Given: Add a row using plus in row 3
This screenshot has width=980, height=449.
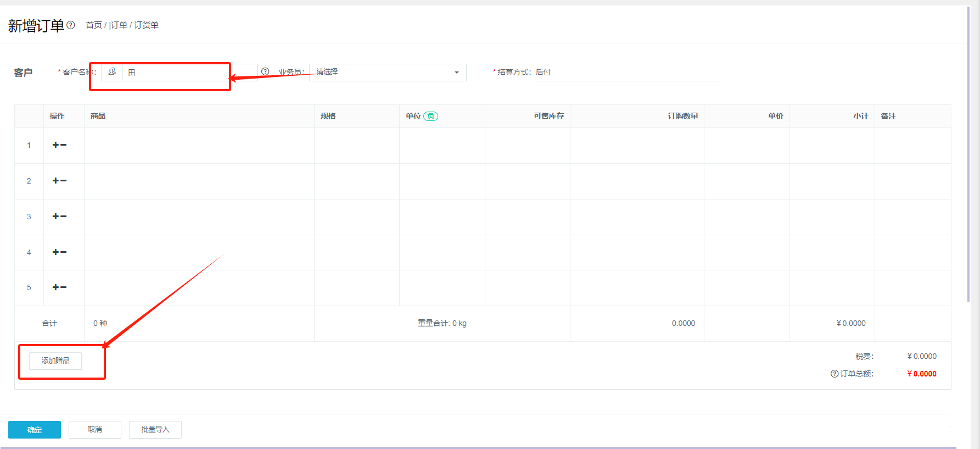Looking at the screenshot, I should 55,217.
